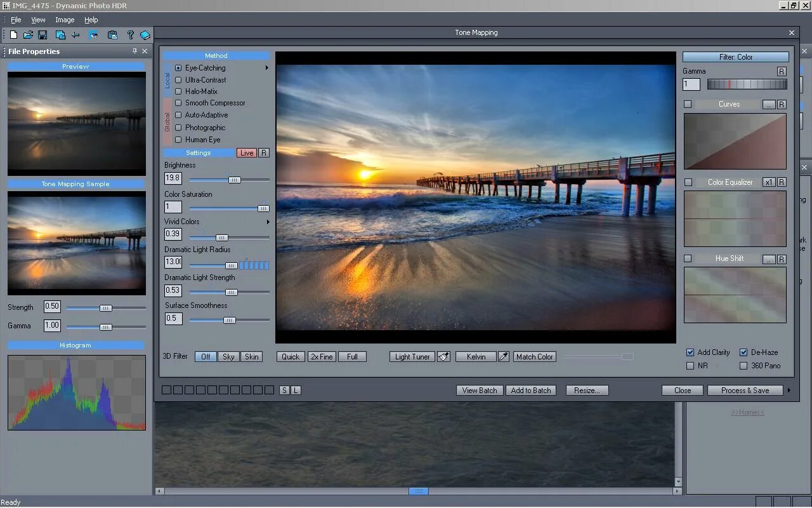812x508 pixels.
Task: Click the question mark help icon
Action: (130, 35)
